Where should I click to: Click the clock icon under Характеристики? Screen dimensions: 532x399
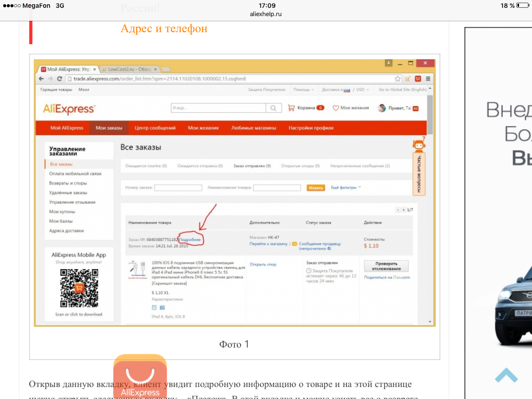click(x=154, y=308)
